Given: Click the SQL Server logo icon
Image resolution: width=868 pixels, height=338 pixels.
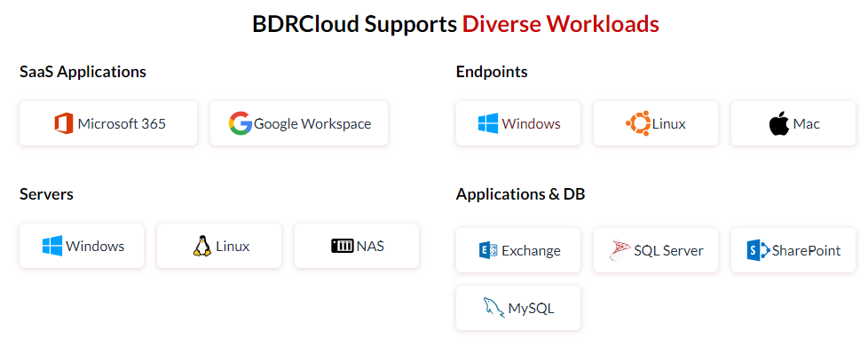Looking at the screenshot, I should pyautogui.click(x=620, y=250).
